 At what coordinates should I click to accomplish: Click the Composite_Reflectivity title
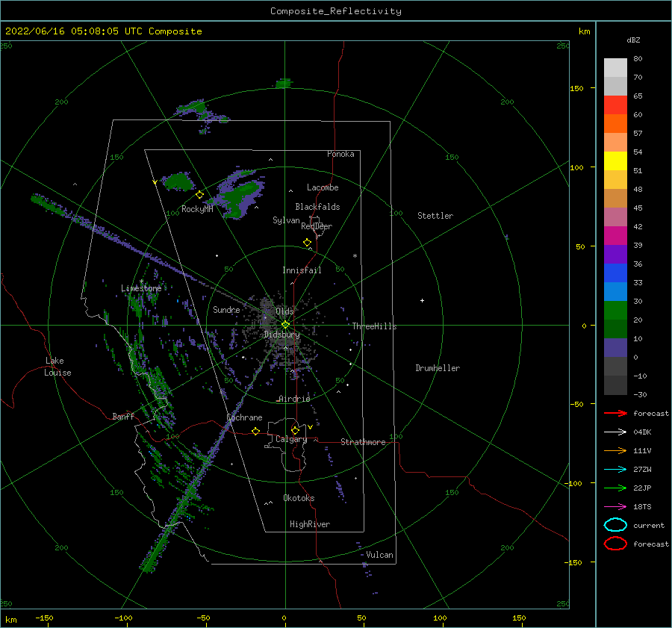pyautogui.click(x=335, y=11)
